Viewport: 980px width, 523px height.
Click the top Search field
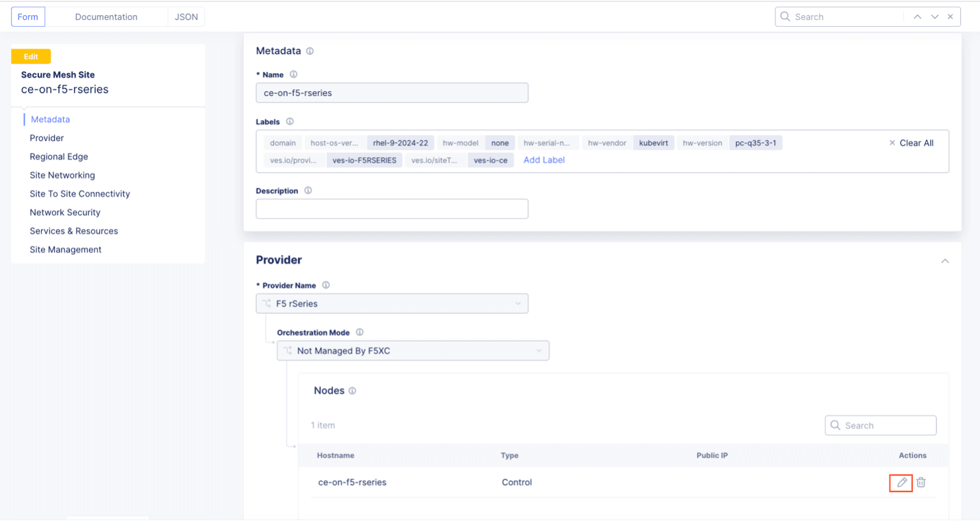point(848,17)
